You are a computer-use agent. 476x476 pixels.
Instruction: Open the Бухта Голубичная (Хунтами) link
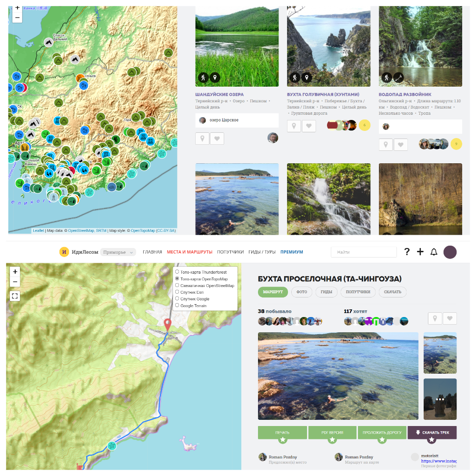pyautogui.click(x=323, y=95)
